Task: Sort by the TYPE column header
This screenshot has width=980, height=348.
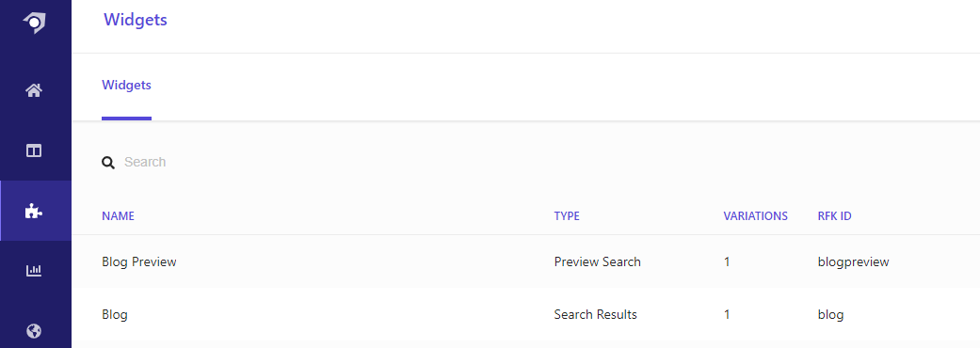Action: 567,216
